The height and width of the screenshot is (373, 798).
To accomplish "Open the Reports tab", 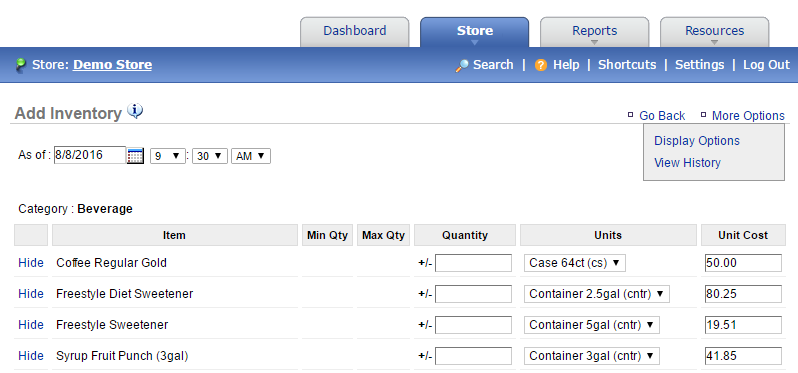I will pyautogui.click(x=594, y=32).
